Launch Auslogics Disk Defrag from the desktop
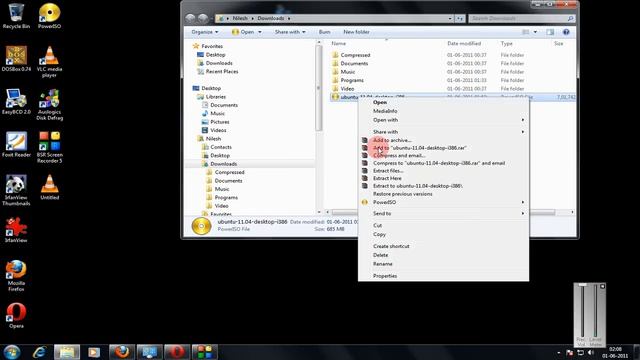The image size is (640, 360). [x=49, y=104]
